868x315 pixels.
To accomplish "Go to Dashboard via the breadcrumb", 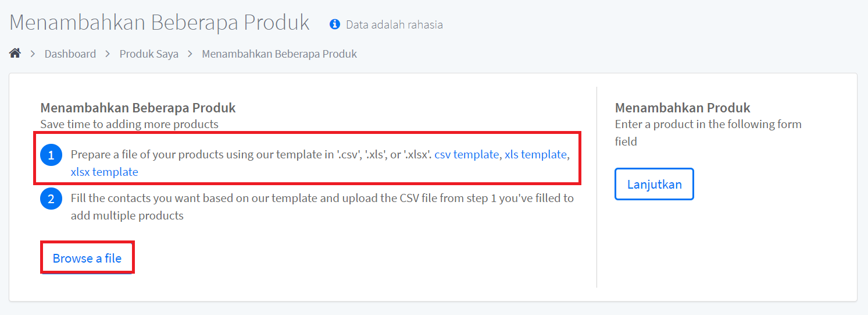I will coord(70,54).
